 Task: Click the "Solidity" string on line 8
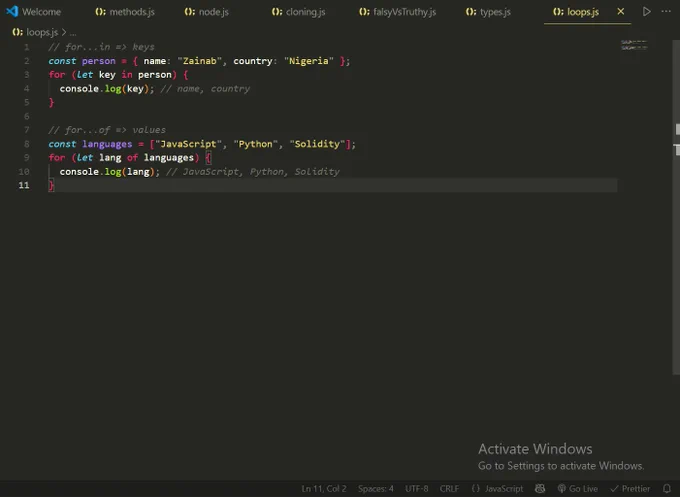tap(317, 144)
